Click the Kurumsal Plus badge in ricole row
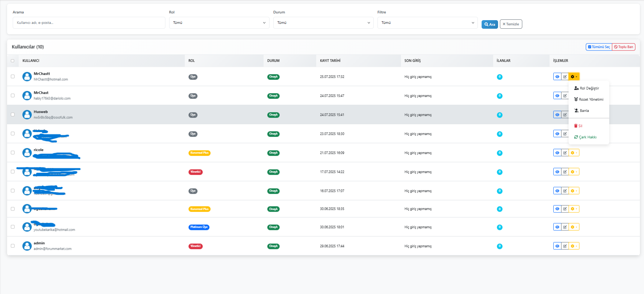The width and height of the screenshot is (644, 294). click(x=199, y=153)
